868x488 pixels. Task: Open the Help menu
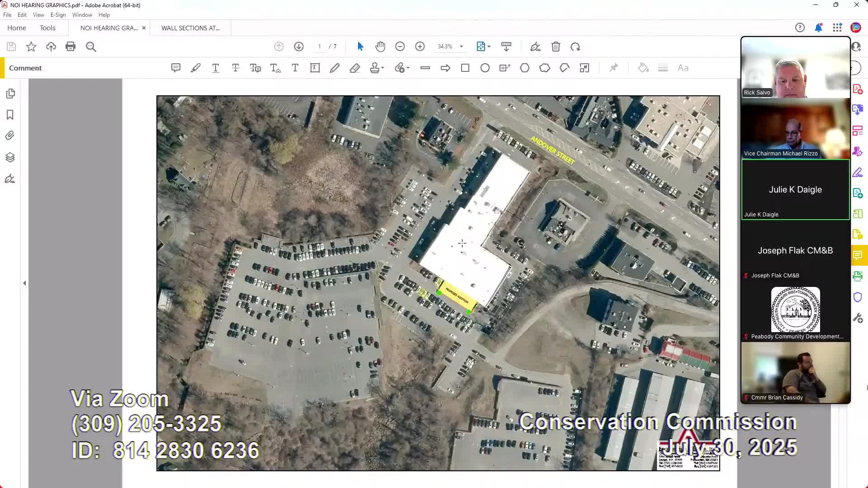click(x=104, y=15)
